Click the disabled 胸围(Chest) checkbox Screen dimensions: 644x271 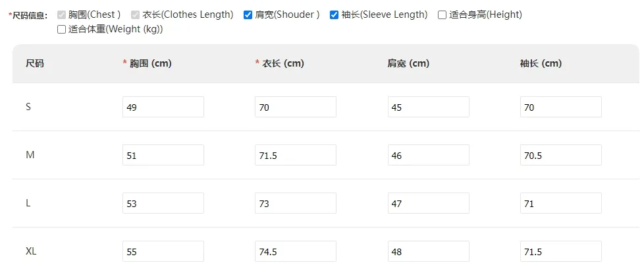62,15
